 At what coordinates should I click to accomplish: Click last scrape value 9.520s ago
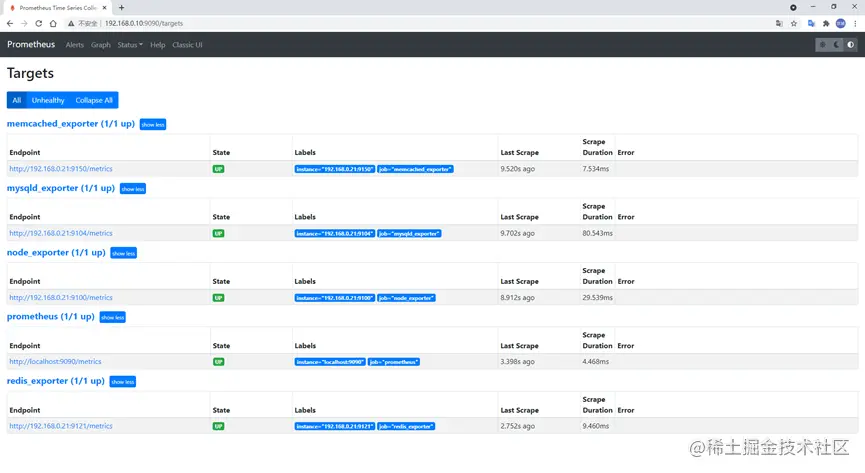click(517, 169)
